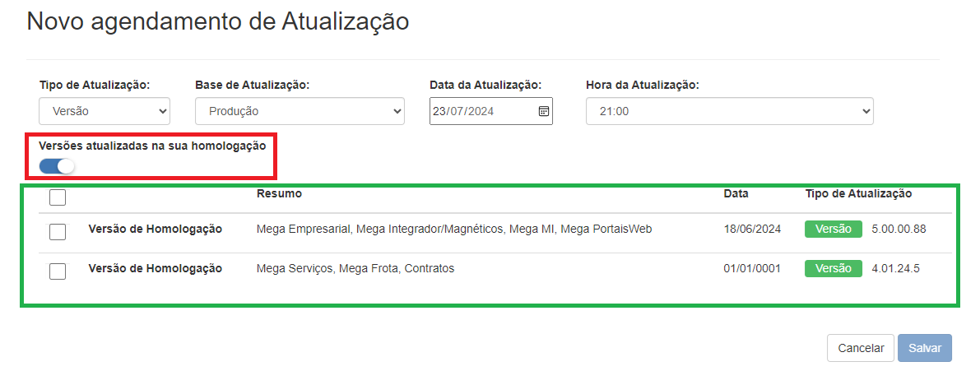Click the Tipo de Atualização table column header
The height and width of the screenshot is (371, 980).
point(858,194)
